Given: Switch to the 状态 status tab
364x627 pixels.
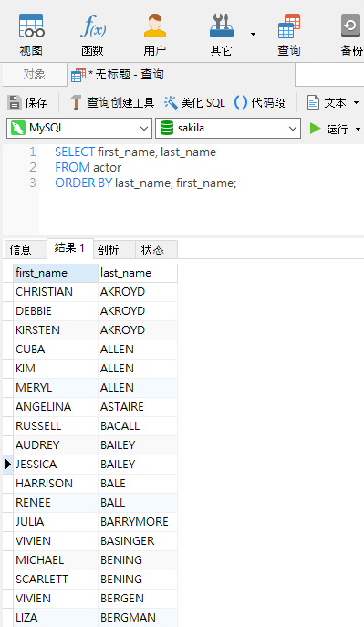Looking at the screenshot, I should click(x=156, y=249).
